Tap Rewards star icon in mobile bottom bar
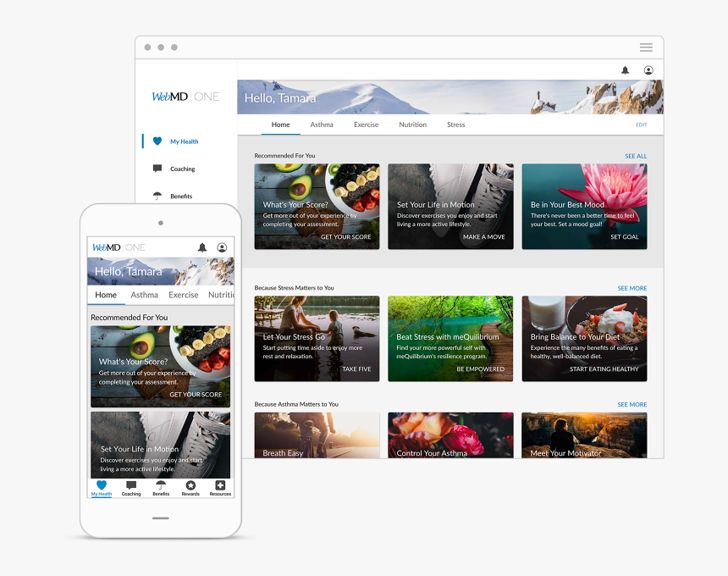728x576 pixels. point(190,486)
